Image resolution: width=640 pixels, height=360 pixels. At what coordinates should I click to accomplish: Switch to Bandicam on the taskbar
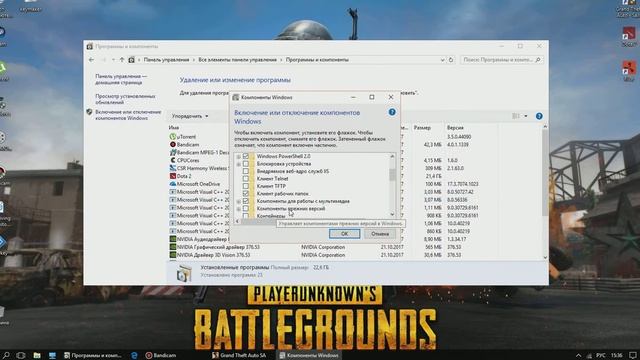click(161, 356)
